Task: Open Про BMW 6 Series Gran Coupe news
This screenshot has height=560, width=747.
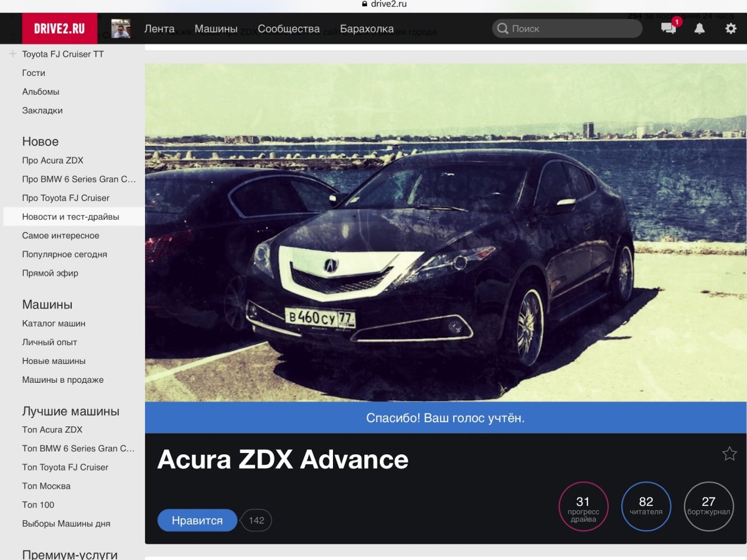Action: click(x=78, y=179)
